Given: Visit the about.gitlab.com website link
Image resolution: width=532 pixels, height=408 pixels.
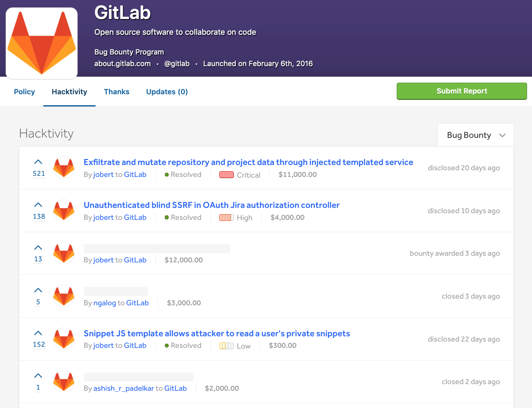Looking at the screenshot, I should 122,64.
